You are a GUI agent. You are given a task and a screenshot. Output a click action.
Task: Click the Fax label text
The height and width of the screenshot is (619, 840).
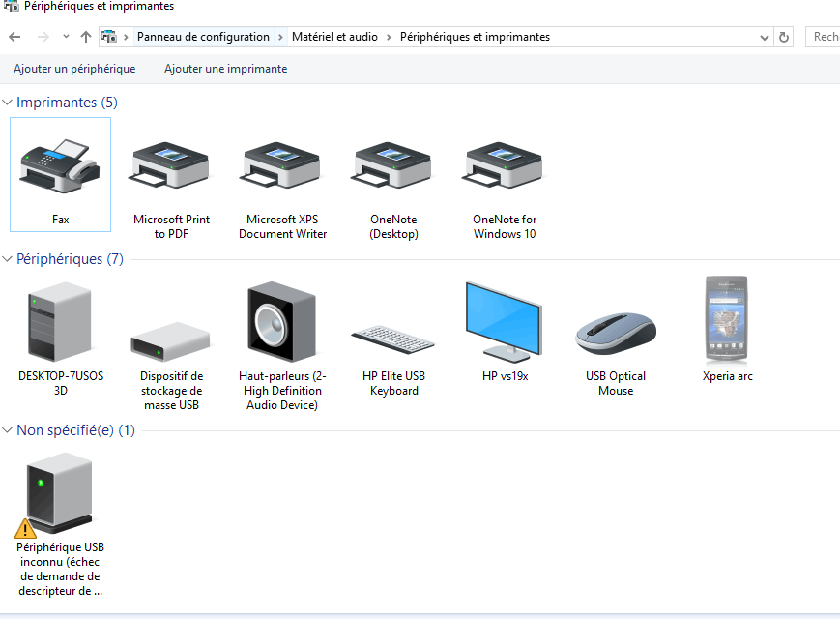(x=61, y=220)
